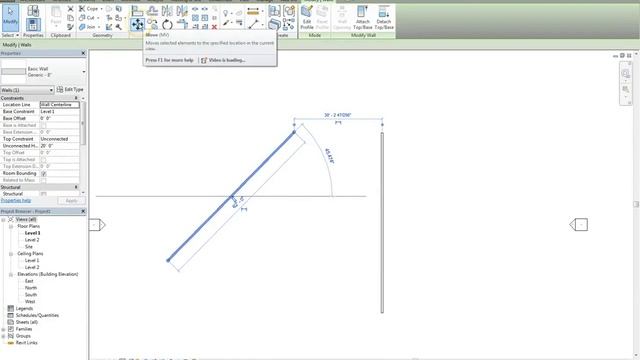
Task: Expand the Families node
Action: (4, 329)
